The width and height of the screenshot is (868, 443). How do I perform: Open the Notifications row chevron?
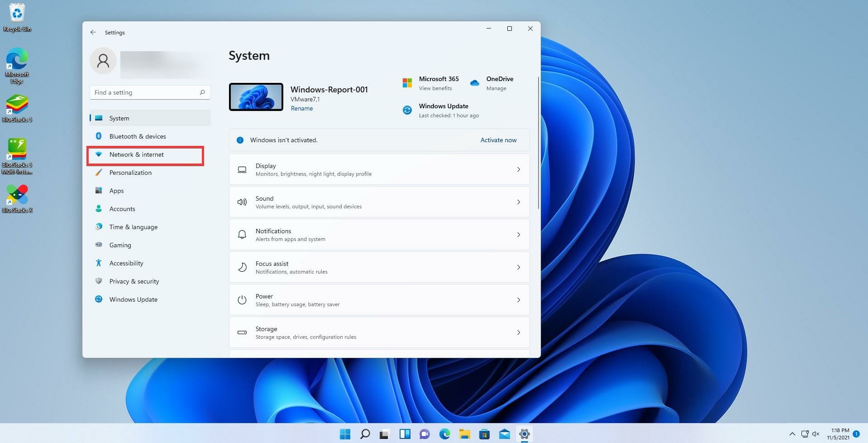click(x=519, y=235)
